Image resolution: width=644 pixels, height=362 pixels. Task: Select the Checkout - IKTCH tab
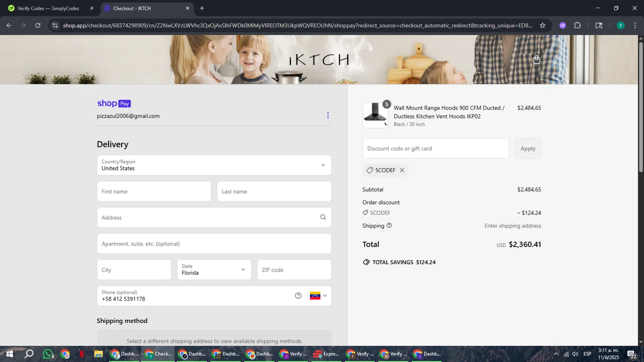[x=147, y=8]
